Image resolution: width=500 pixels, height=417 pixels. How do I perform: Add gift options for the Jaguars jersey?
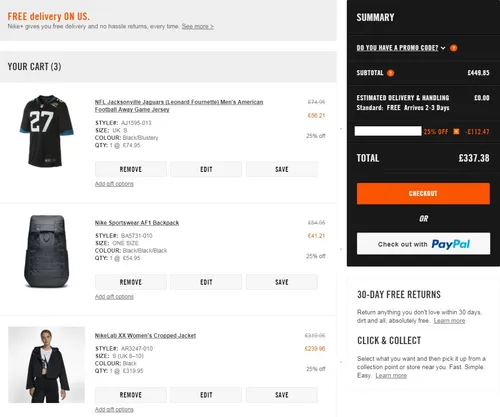114,184
